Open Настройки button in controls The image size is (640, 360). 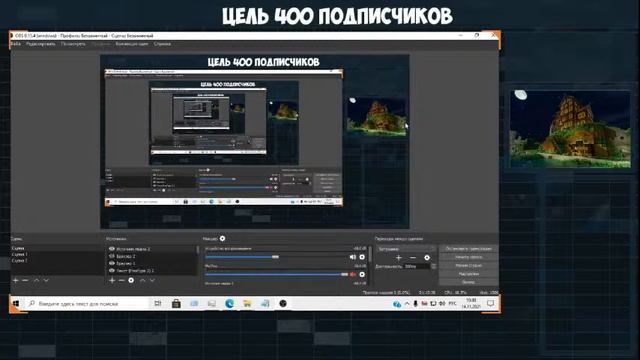tap(469, 274)
